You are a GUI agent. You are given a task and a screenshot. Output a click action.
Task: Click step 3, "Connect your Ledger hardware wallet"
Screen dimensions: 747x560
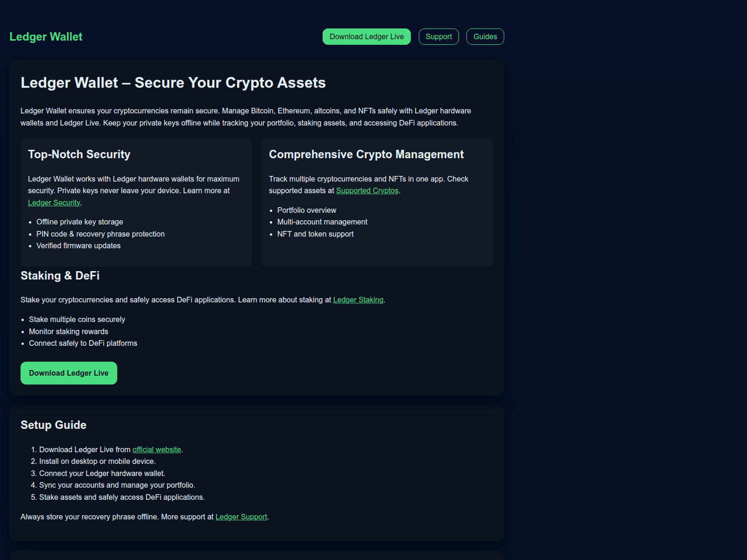(x=102, y=473)
